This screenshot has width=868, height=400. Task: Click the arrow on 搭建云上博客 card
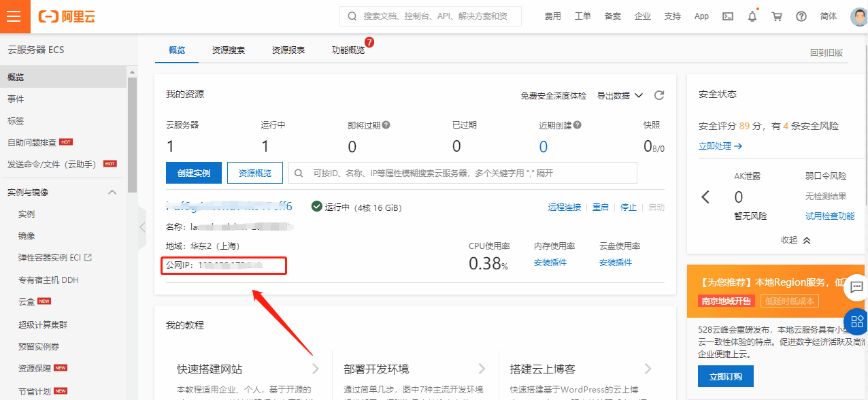tap(648, 369)
